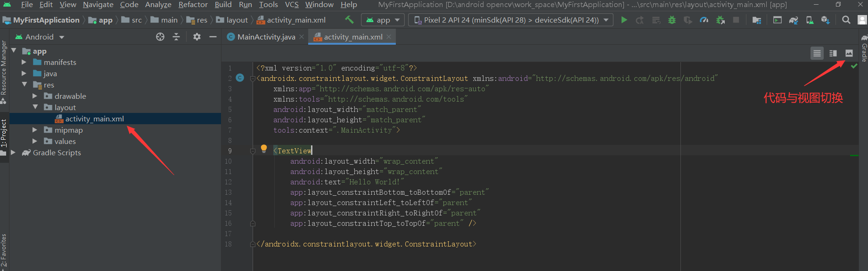Close the MainActivity.java tab
The image size is (868, 271).
coord(302,37)
